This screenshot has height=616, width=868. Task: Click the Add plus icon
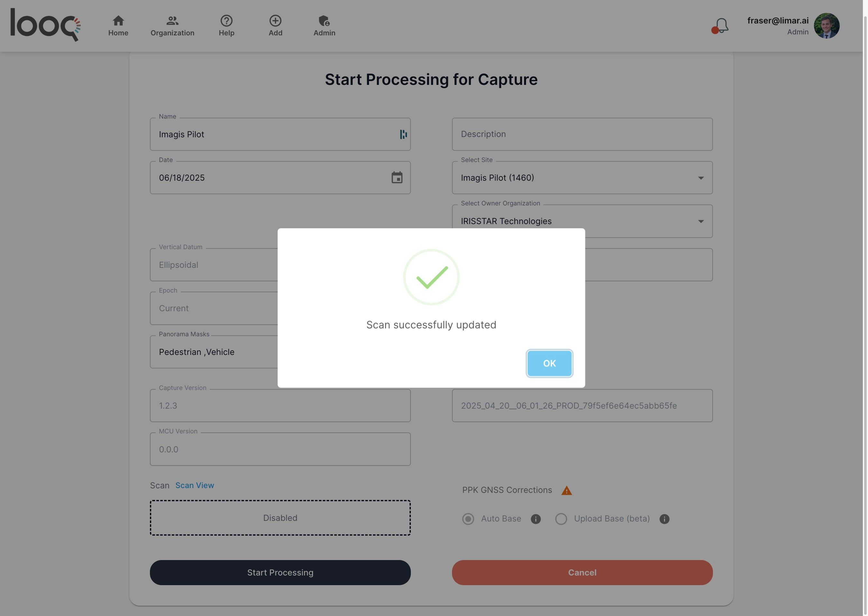click(275, 21)
